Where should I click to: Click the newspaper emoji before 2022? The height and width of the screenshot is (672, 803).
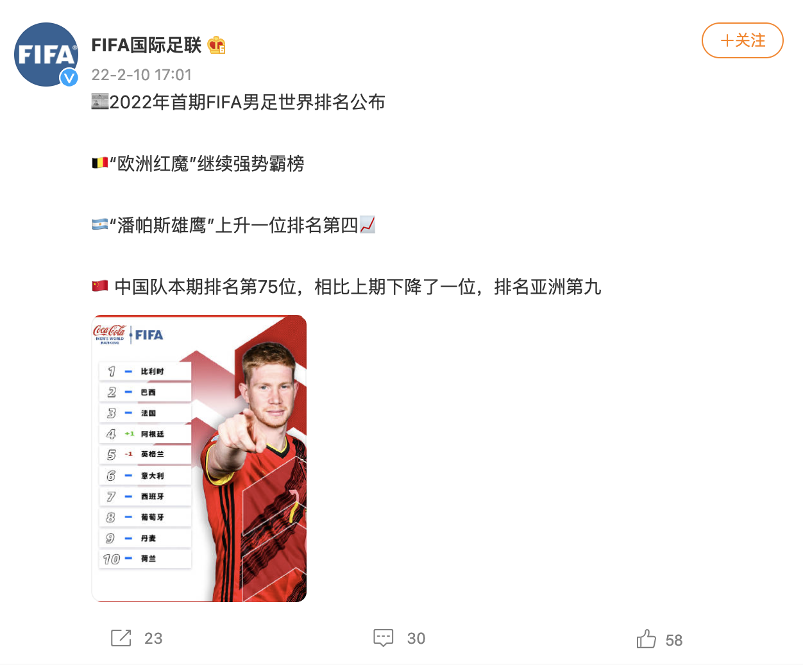99,101
